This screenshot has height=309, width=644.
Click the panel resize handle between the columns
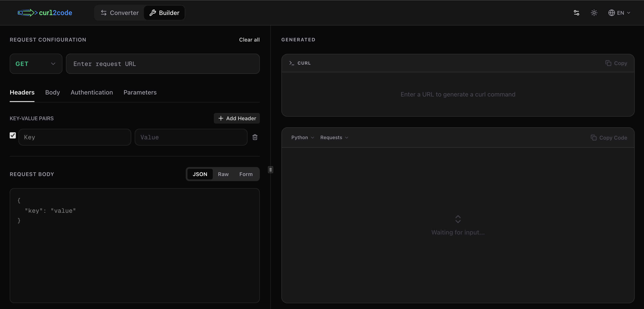(270, 169)
